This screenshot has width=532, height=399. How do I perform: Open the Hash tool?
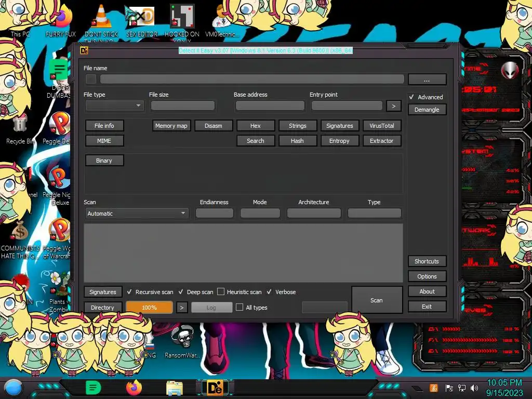298,140
